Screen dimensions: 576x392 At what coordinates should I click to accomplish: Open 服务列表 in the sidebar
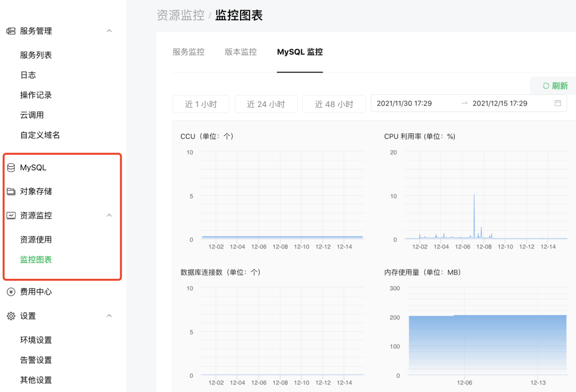(x=36, y=55)
